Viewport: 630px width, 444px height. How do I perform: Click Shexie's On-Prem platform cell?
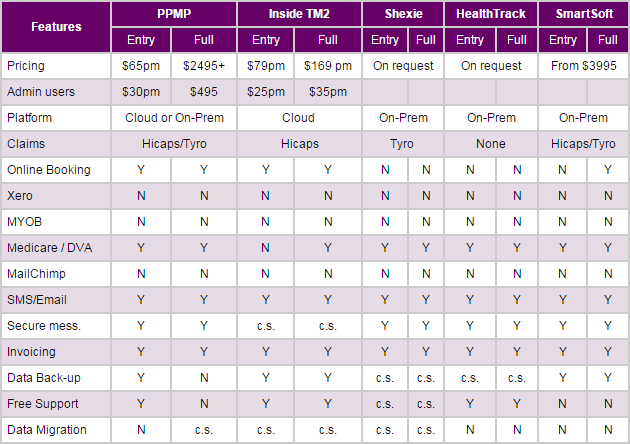403,118
